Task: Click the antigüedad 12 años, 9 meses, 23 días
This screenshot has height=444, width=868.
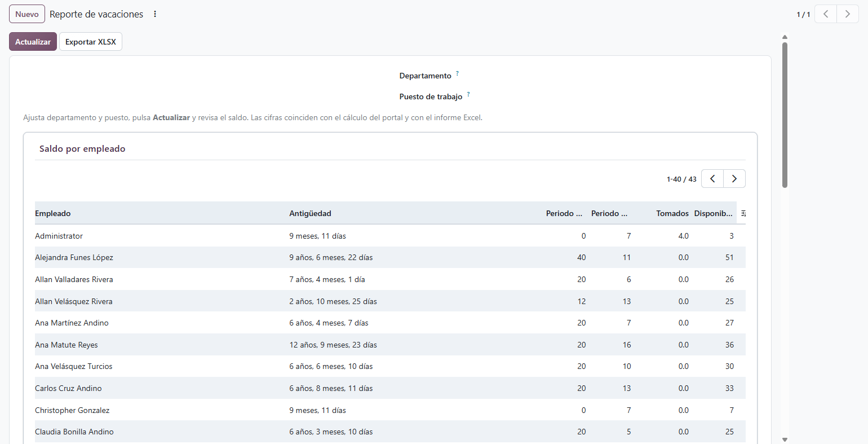Action: 333,345
